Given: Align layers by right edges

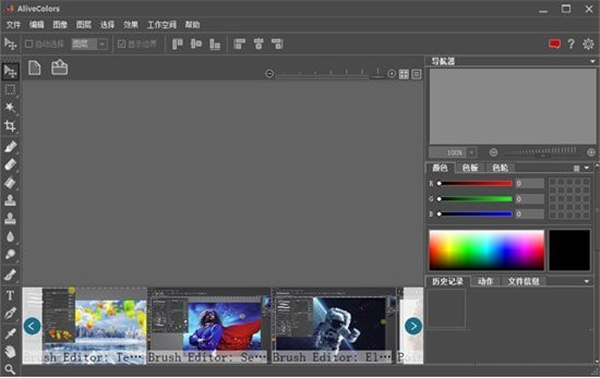Looking at the screenshot, I should pyautogui.click(x=277, y=44).
